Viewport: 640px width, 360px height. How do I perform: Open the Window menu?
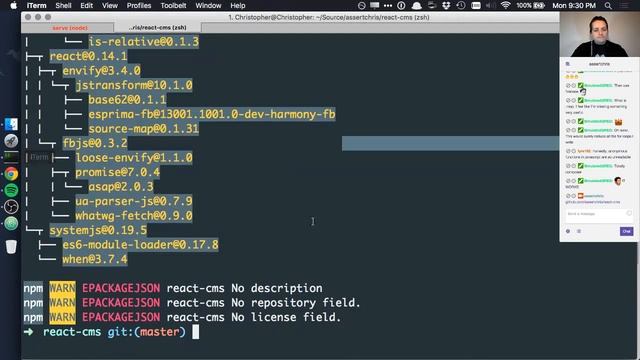point(208,5)
